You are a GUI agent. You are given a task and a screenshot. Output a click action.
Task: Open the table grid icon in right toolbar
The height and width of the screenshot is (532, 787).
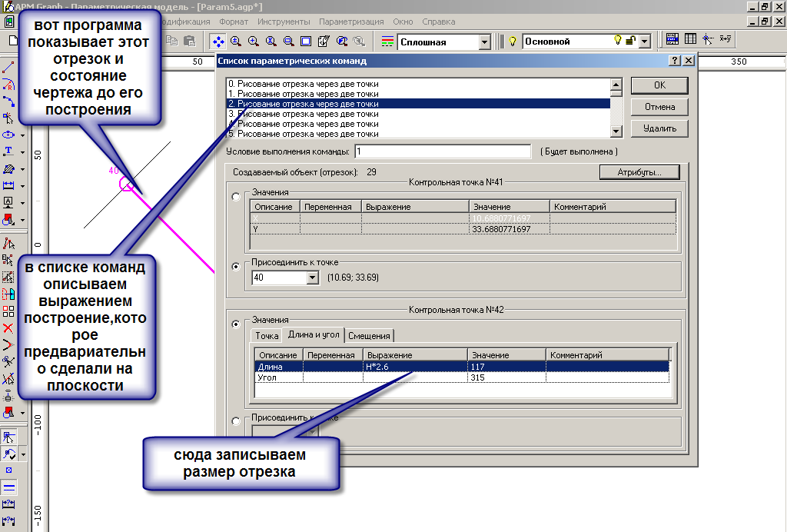[x=691, y=38]
